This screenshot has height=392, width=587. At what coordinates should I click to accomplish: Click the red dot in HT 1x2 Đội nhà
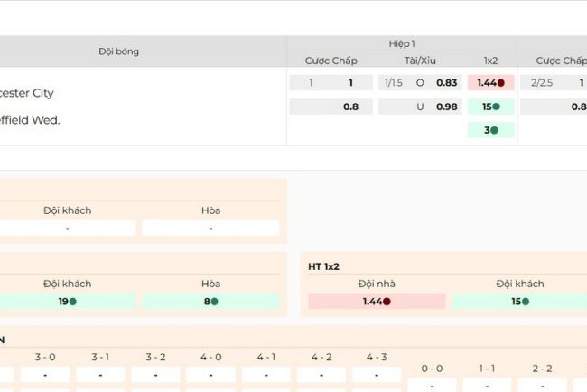coord(387,302)
